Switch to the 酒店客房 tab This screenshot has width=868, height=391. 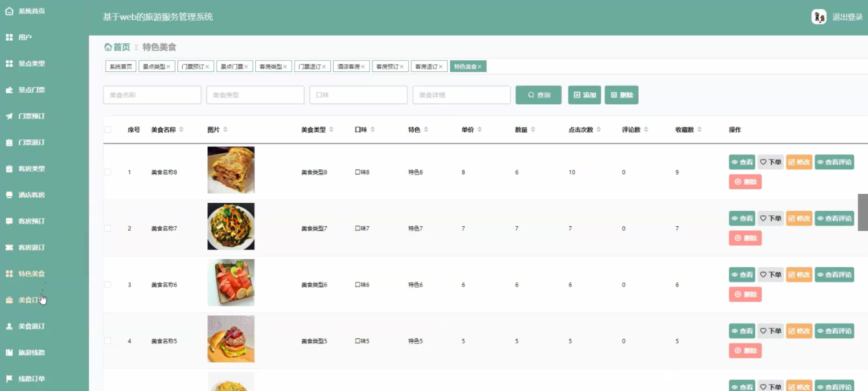point(351,67)
